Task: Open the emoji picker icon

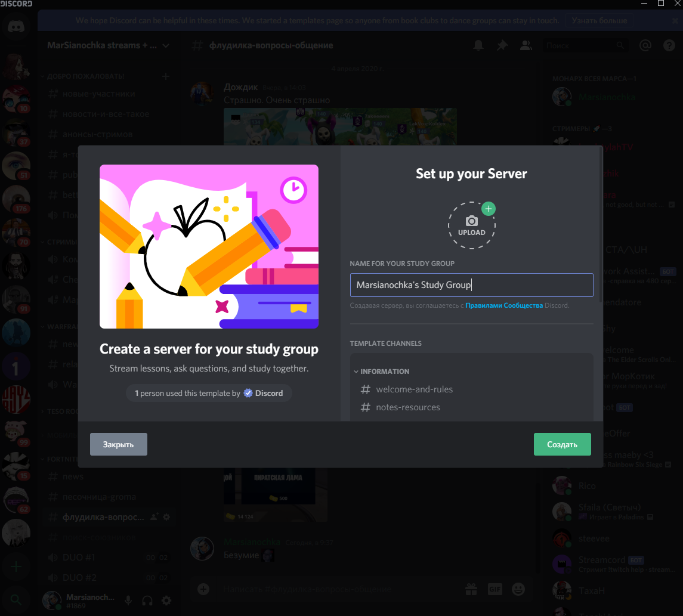Action: [x=518, y=589]
